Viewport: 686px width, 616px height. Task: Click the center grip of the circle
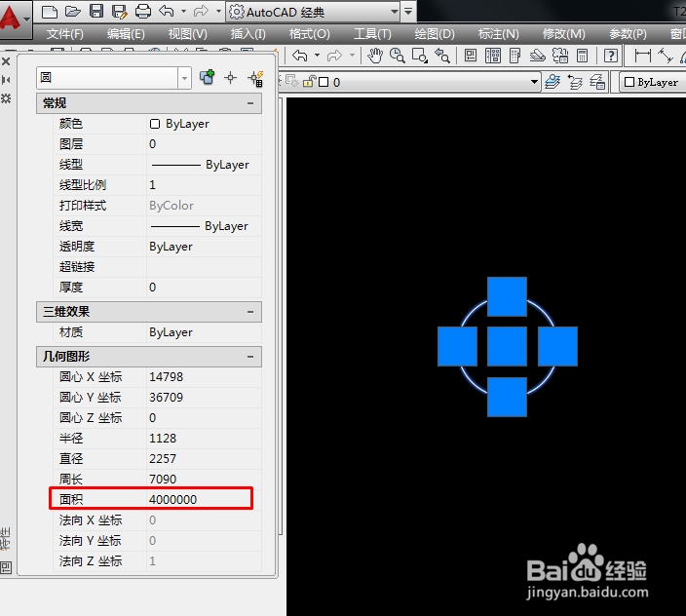(507, 347)
